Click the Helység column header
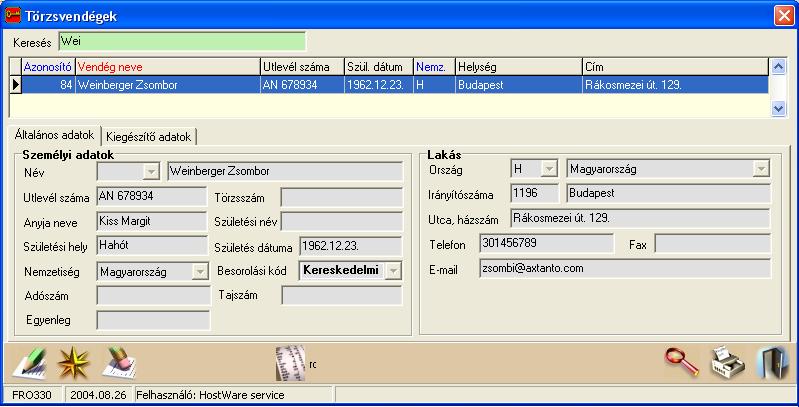This screenshot has width=799, height=407. coord(519,67)
